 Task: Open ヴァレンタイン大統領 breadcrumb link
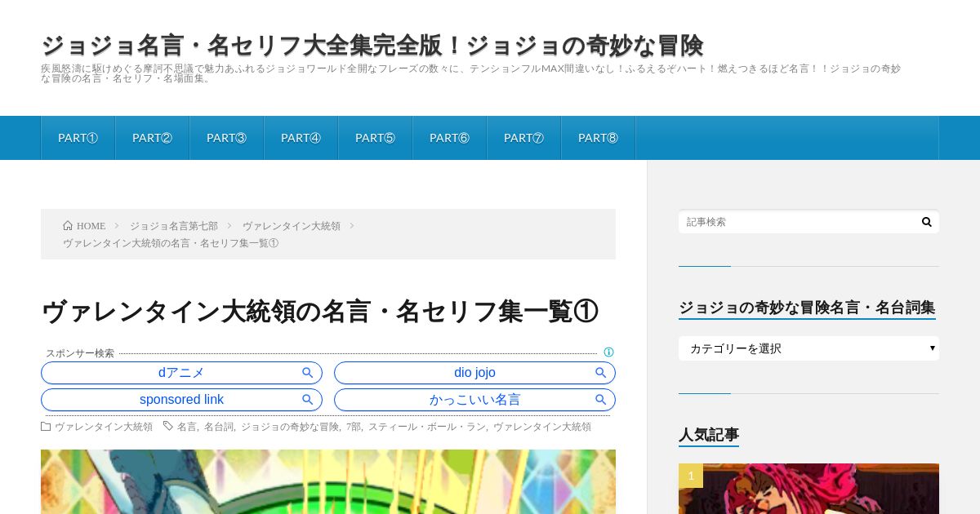[292, 226]
